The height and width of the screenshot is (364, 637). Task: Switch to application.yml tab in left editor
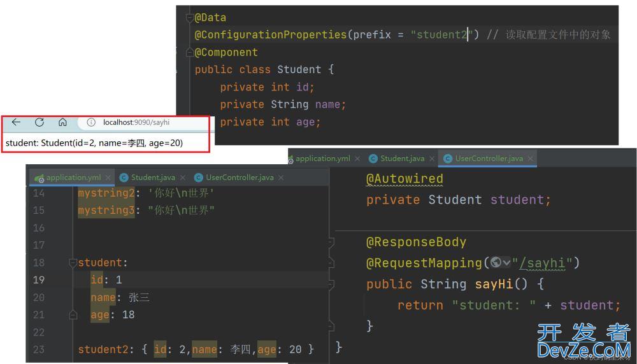tap(73, 178)
